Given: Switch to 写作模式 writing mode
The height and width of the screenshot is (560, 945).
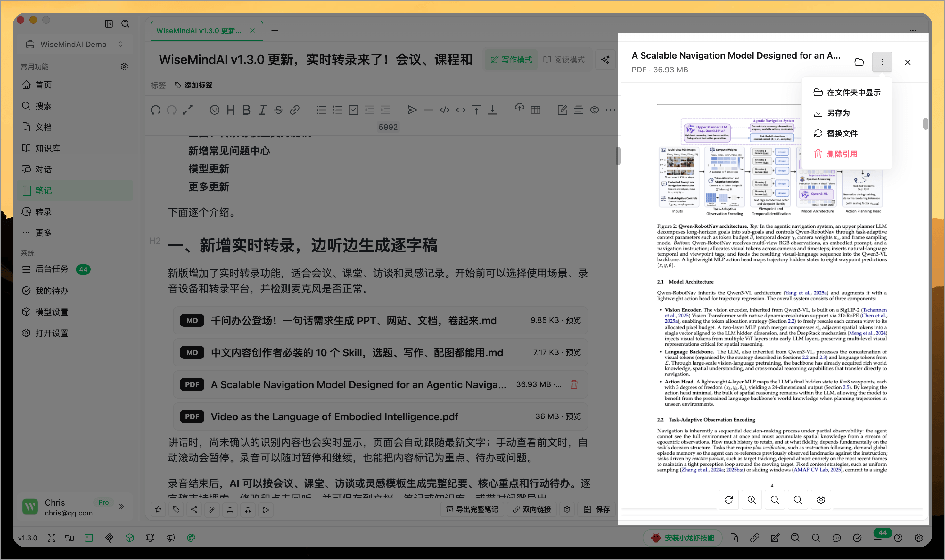Looking at the screenshot, I should [x=511, y=60].
